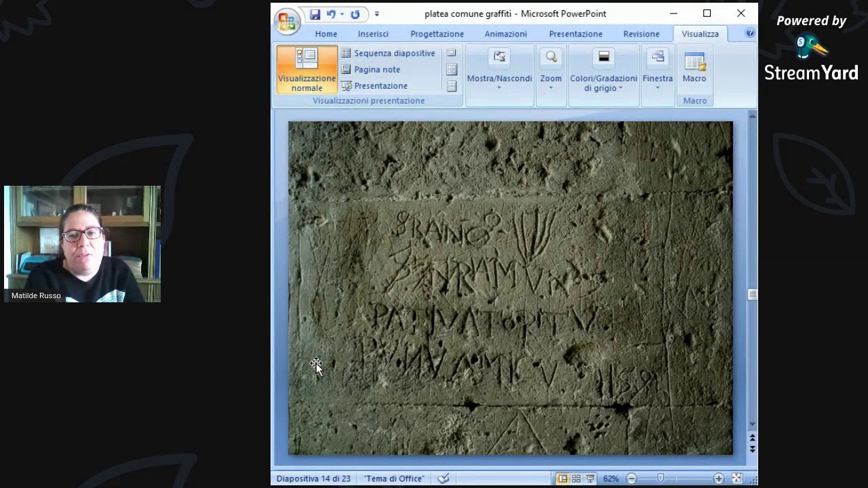The image size is (868, 488).
Task: Minimize the PowerPoint window
Action: tap(673, 14)
